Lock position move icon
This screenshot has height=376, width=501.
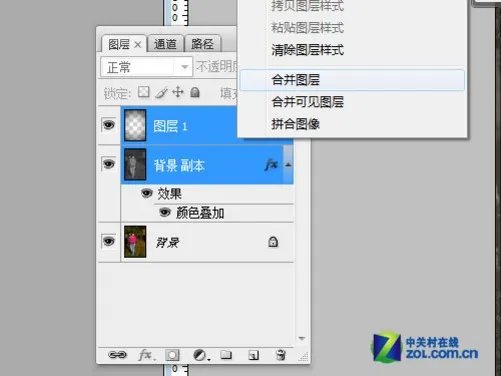[x=178, y=92]
